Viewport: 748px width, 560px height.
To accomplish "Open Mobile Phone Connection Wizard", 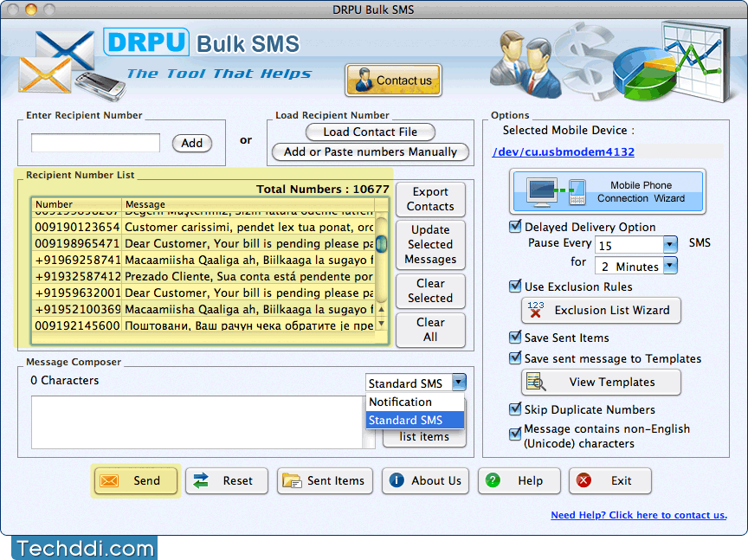I will [607, 191].
